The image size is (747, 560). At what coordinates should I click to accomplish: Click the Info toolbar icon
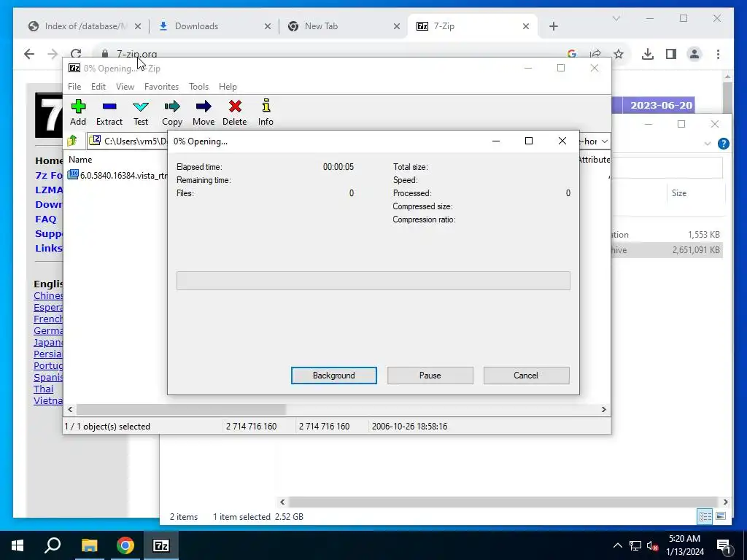(266, 112)
